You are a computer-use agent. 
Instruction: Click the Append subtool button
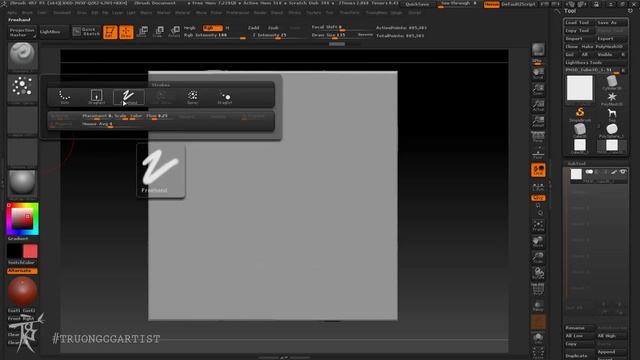point(611,352)
